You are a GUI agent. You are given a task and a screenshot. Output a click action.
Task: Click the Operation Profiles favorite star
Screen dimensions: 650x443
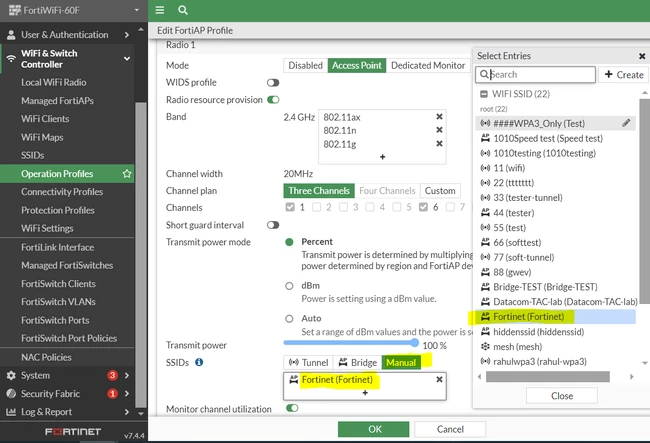click(127, 174)
